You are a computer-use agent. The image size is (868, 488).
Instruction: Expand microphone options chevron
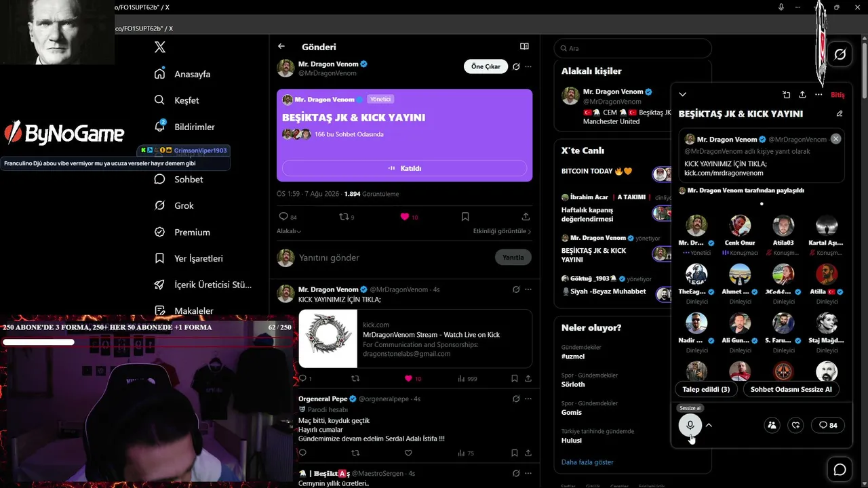709,425
